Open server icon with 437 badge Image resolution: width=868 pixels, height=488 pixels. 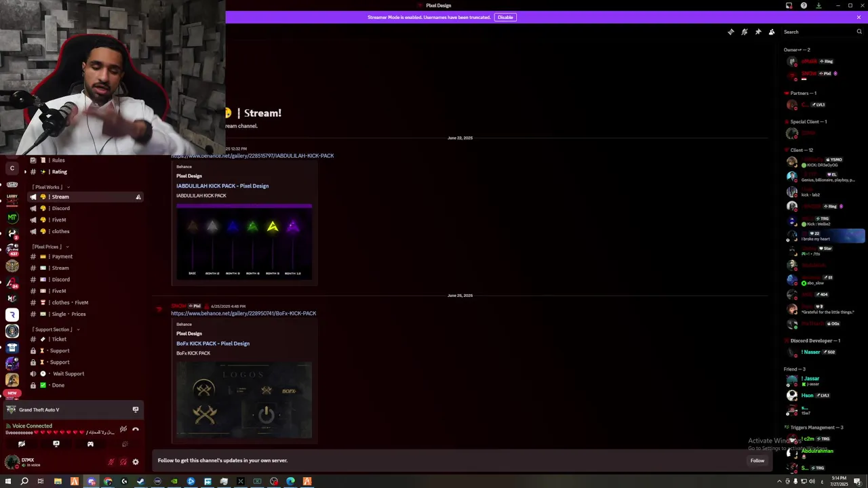point(12,249)
